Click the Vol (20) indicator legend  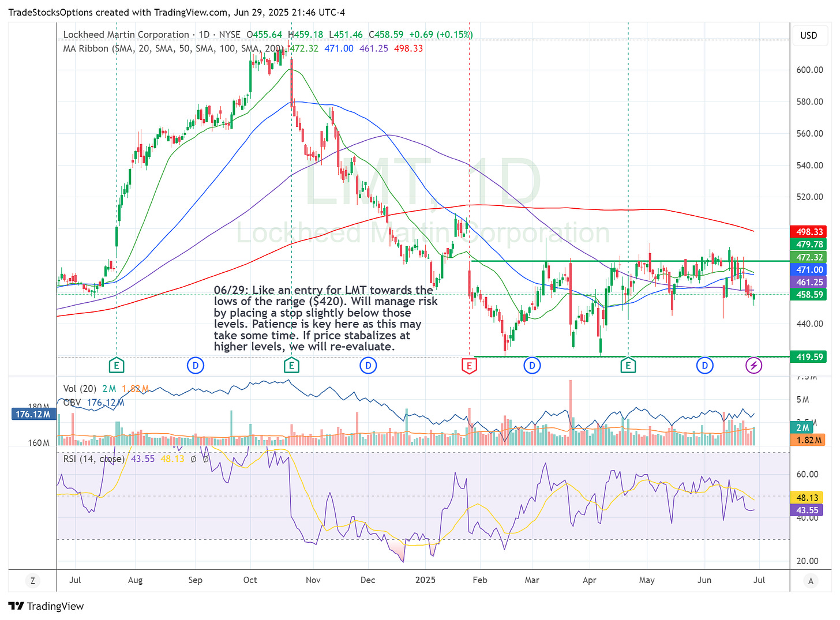pyautogui.click(x=80, y=389)
